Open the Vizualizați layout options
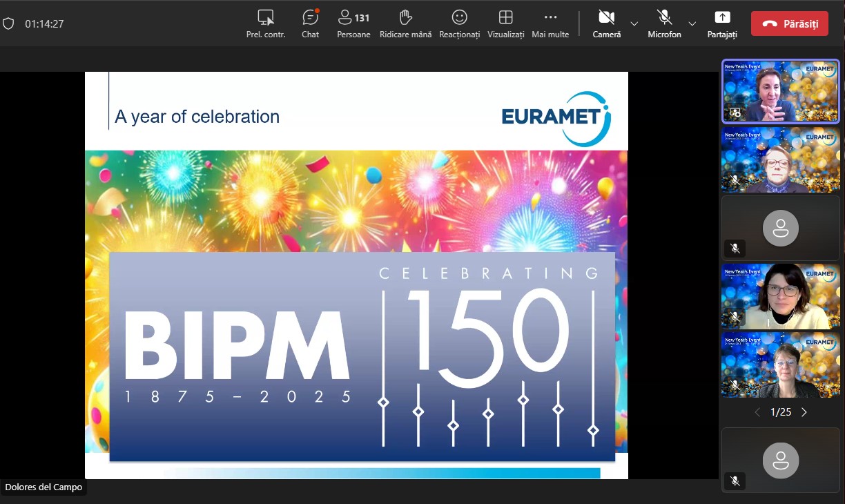 [x=505, y=23]
